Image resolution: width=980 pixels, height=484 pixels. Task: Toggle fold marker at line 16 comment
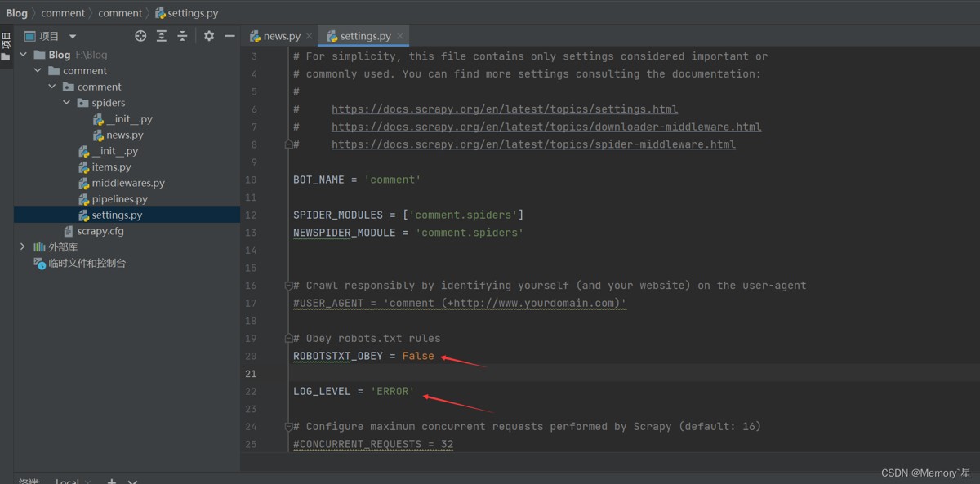[x=288, y=286]
